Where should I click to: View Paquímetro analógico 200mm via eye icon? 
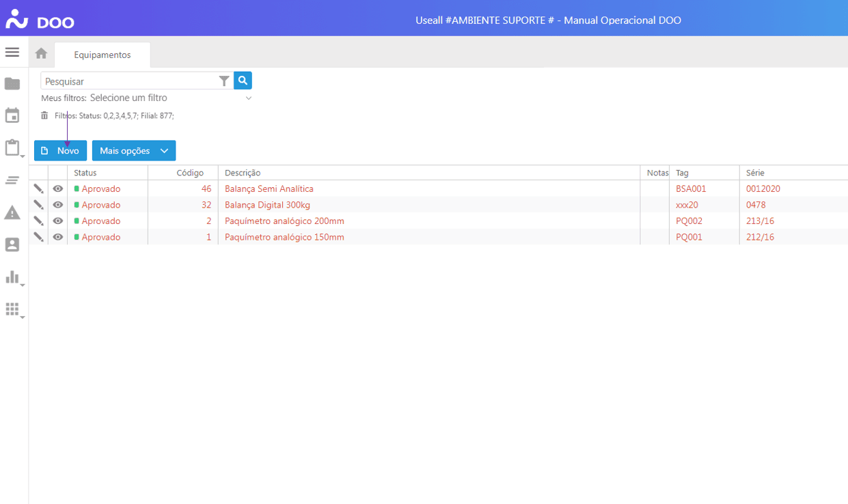pos(58,221)
